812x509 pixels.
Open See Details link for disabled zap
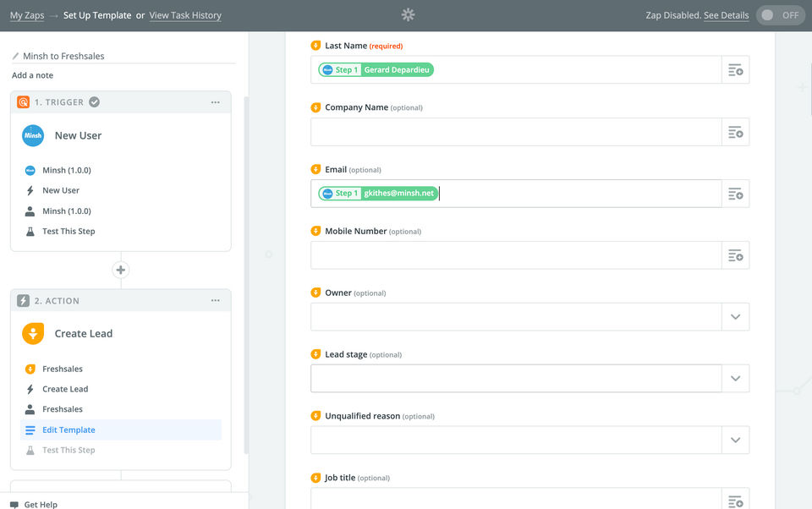pyautogui.click(x=726, y=15)
